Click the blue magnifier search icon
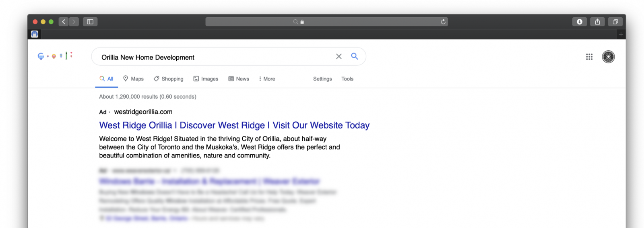Image resolution: width=644 pixels, height=228 pixels. [355, 56]
